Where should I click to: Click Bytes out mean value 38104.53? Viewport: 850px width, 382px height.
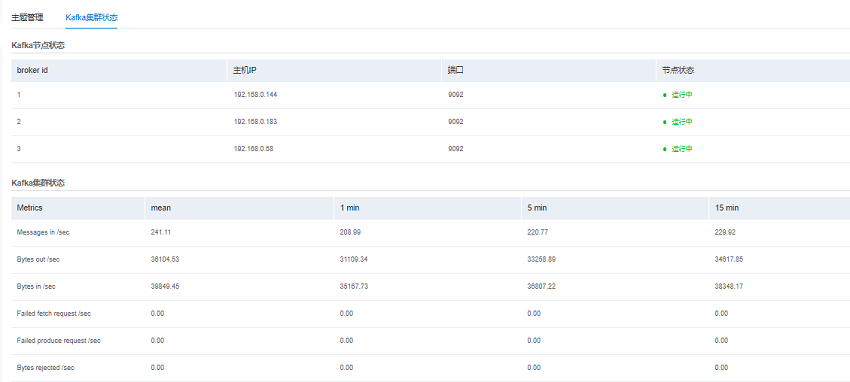165,260
